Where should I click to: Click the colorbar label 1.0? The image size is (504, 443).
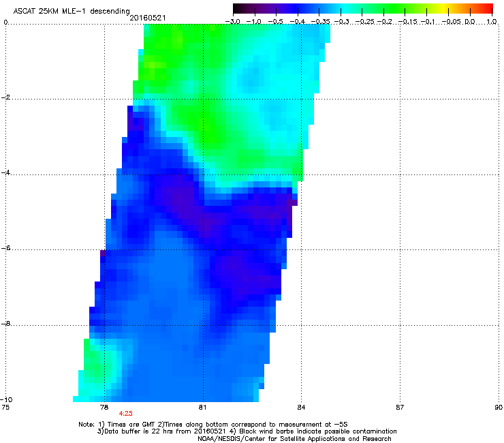pyautogui.click(x=492, y=22)
